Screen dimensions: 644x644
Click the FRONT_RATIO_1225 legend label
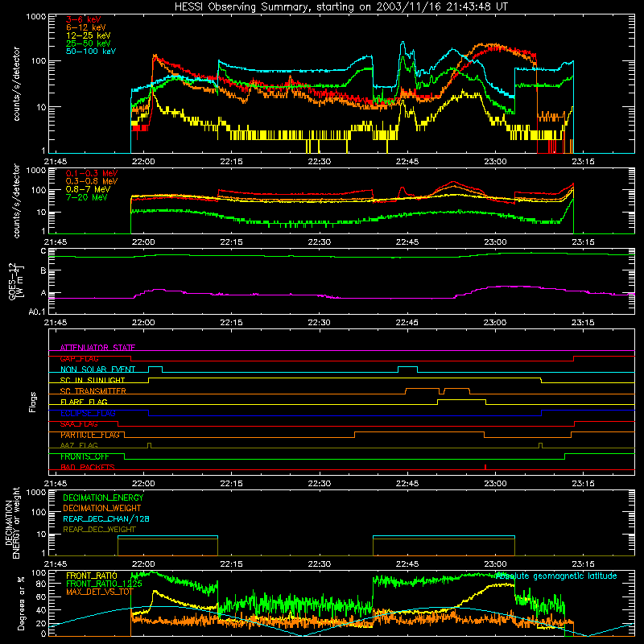104,584
